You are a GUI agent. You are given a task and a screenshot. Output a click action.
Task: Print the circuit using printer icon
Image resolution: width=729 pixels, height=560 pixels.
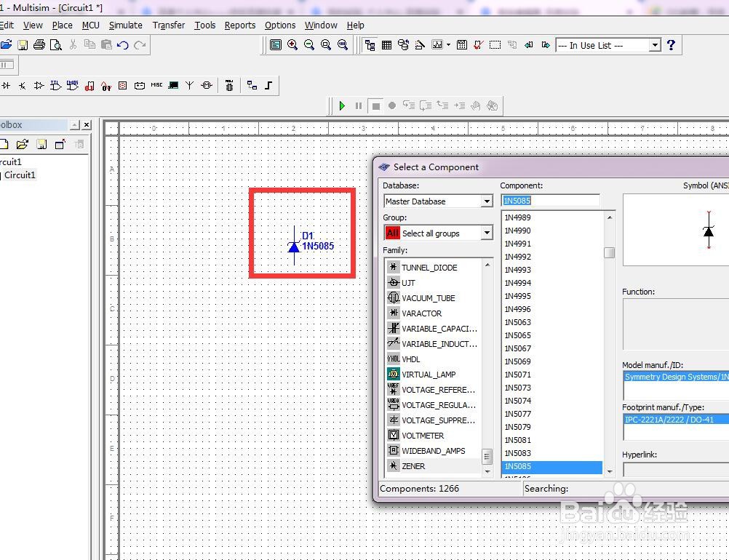point(39,44)
